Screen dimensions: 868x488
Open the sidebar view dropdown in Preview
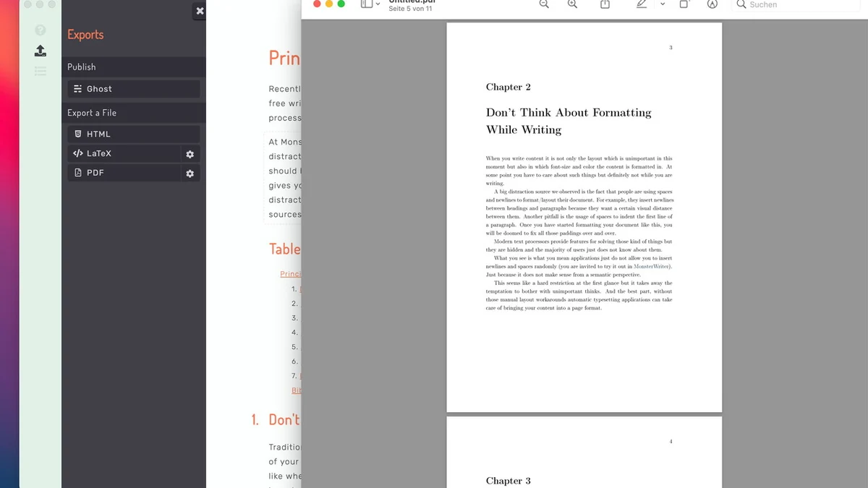click(370, 4)
